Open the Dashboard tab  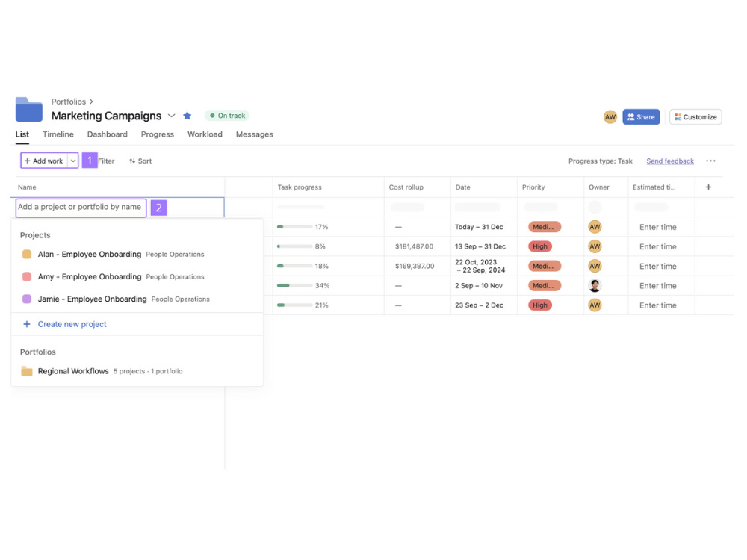point(107,134)
